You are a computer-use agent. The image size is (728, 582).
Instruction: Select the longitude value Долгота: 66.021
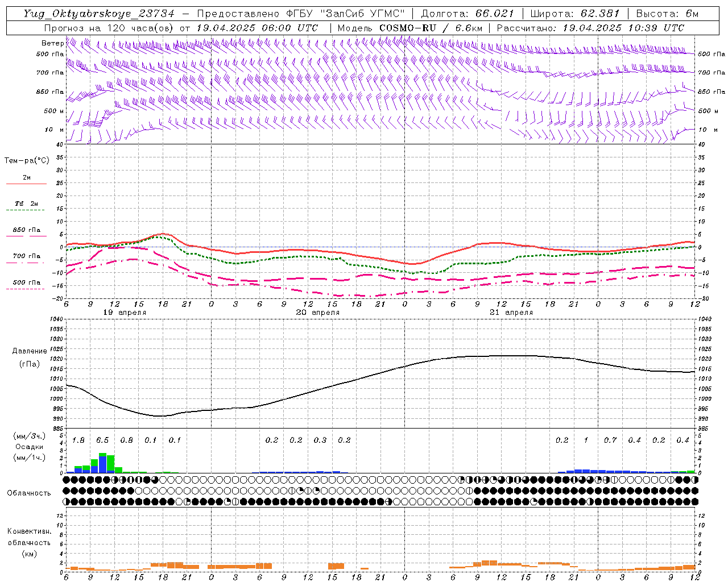coord(468,14)
